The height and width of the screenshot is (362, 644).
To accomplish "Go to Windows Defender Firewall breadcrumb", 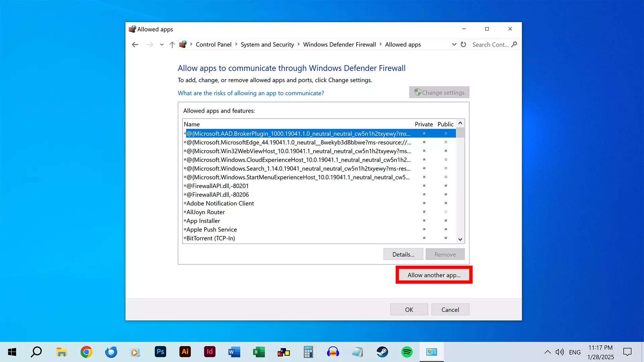I will click(x=339, y=45).
